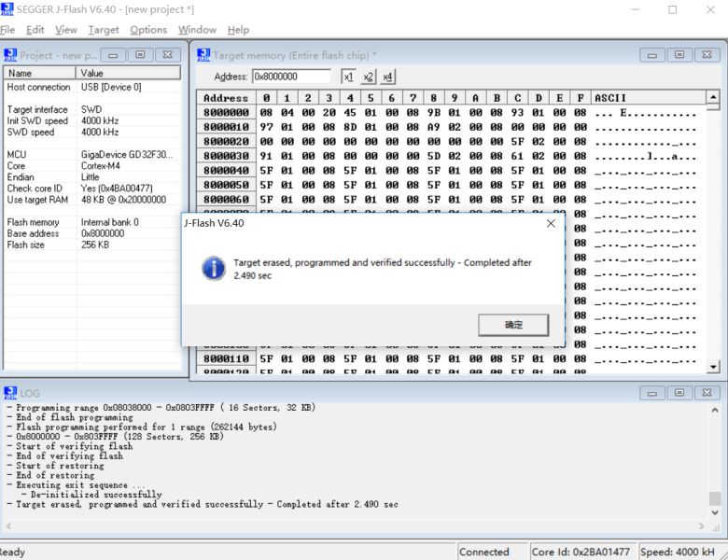The width and height of the screenshot is (728, 560).
Task: Maximize the LOG panel
Action: [679, 393]
